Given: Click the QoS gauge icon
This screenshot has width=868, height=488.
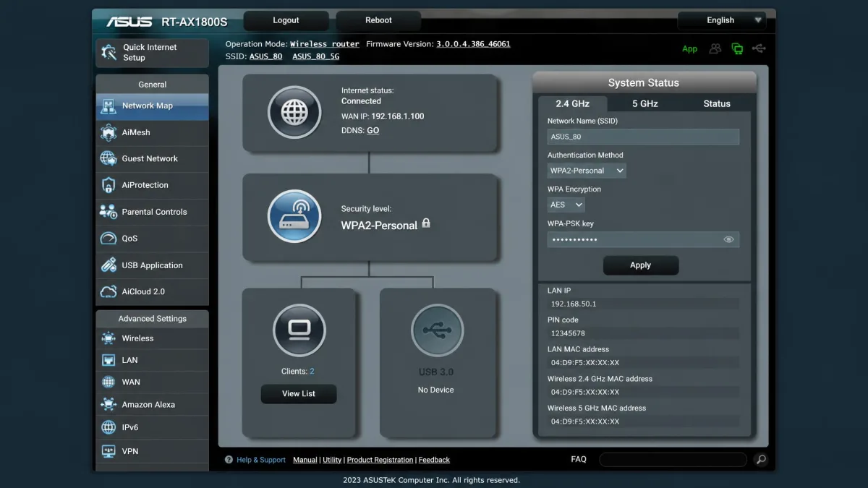Looking at the screenshot, I should (109, 239).
